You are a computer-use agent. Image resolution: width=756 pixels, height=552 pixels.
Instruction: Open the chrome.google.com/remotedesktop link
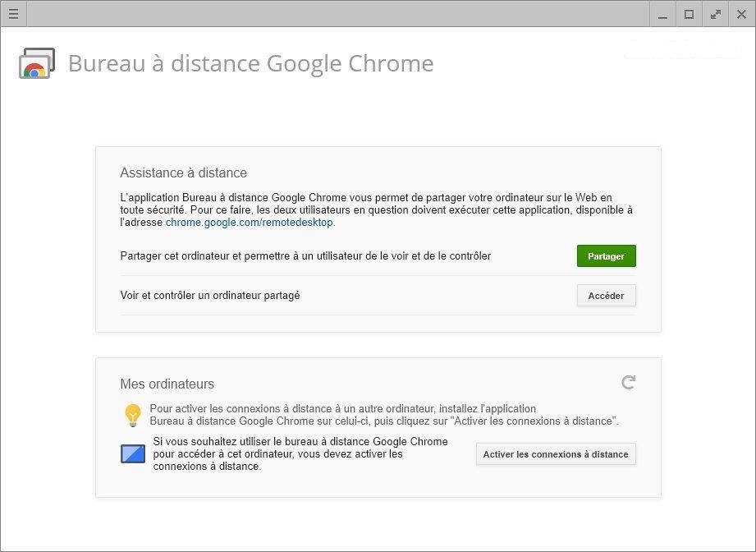(250, 223)
